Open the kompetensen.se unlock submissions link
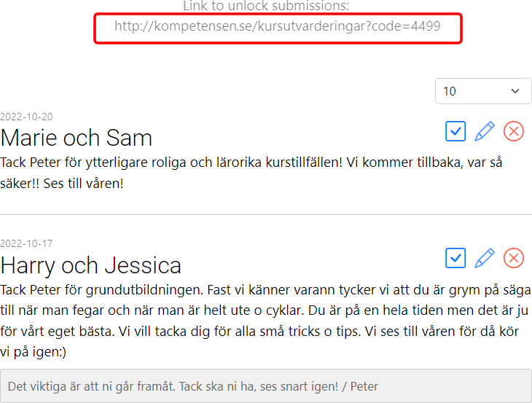This screenshot has height=403, width=532. (x=278, y=28)
